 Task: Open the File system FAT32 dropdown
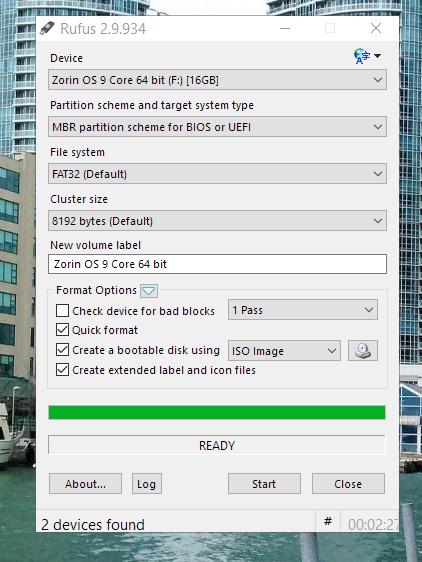pyautogui.click(x=217, y=174)
